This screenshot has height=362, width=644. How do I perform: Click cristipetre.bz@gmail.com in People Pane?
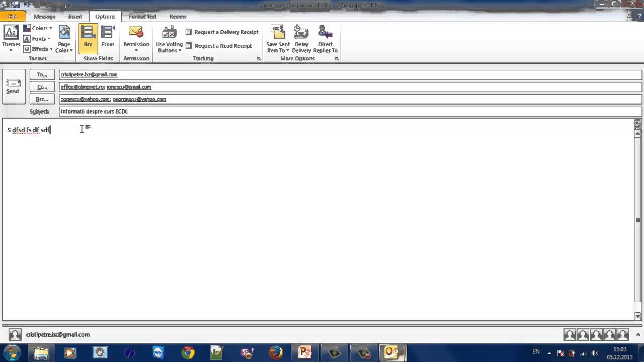coord(58,335)
